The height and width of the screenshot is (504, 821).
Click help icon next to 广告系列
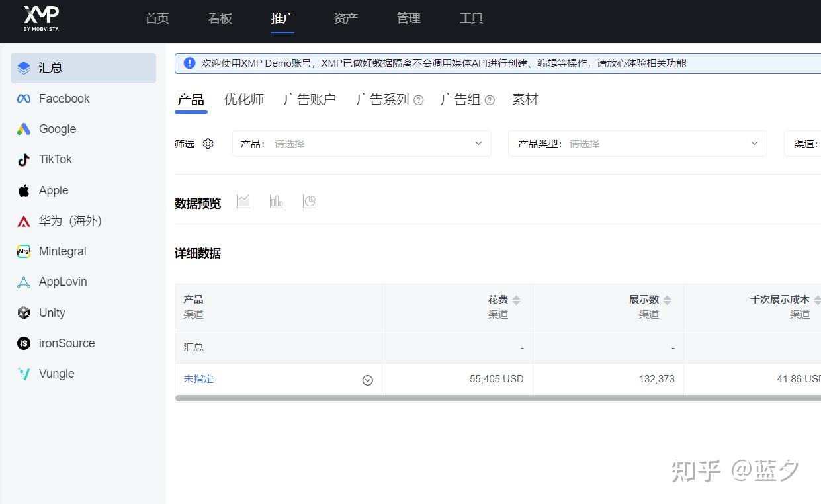click(x=419, y=101)
